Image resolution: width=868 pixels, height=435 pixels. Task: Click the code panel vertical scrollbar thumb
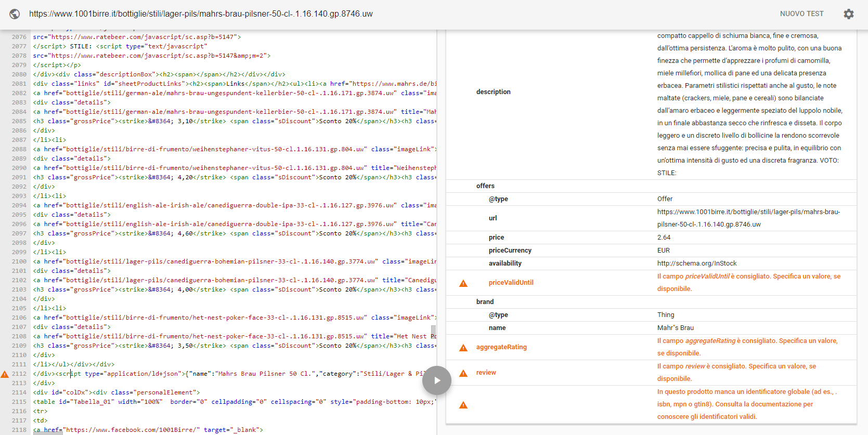click(433, 332)
